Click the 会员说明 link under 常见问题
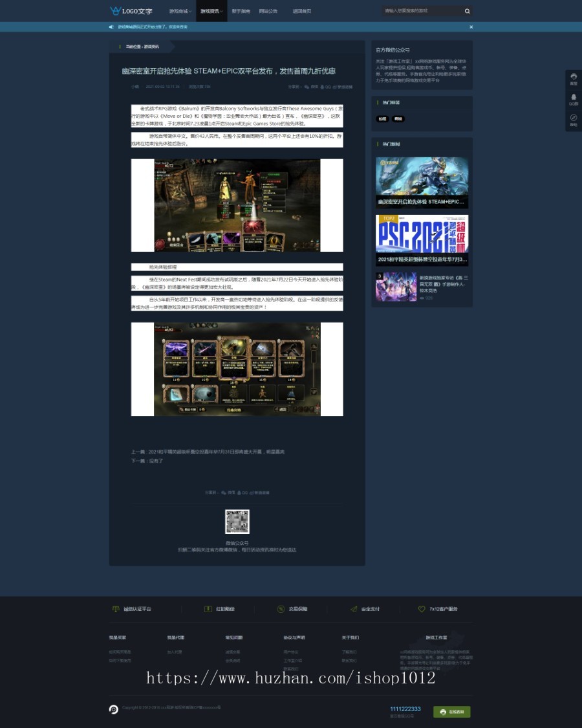The image size is (582, 728). [233, 660]
